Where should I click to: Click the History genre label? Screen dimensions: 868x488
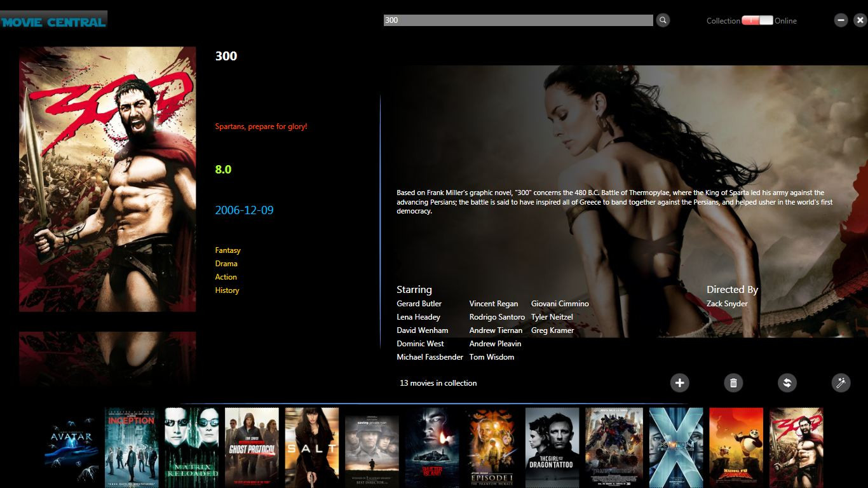pos(227,290)
